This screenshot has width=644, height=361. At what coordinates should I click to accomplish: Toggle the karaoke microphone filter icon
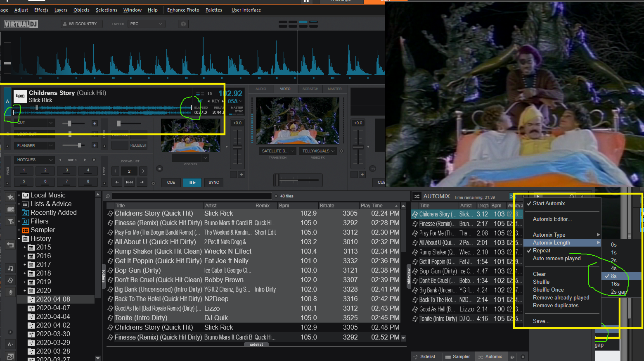pyautogui.click(x=10, y=292)
